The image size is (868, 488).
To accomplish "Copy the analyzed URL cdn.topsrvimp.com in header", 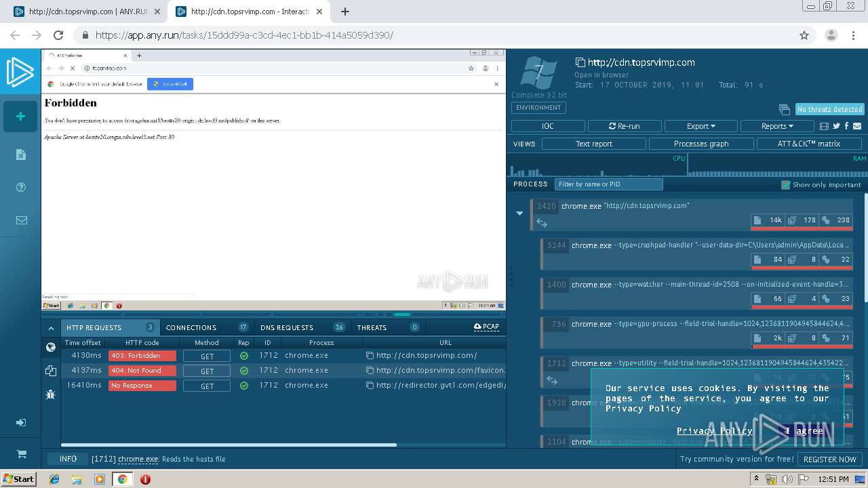I will click(580, 62).
